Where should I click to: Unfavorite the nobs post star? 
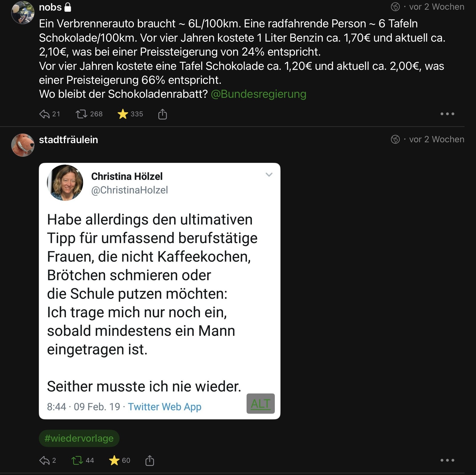click(x=123, y=114)
